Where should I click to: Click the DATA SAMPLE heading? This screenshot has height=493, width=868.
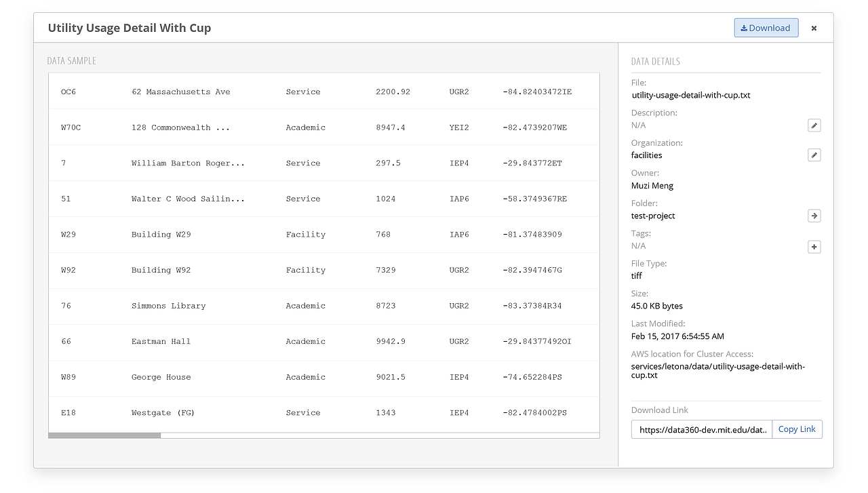pyautogui.click(x=72, y=61)
